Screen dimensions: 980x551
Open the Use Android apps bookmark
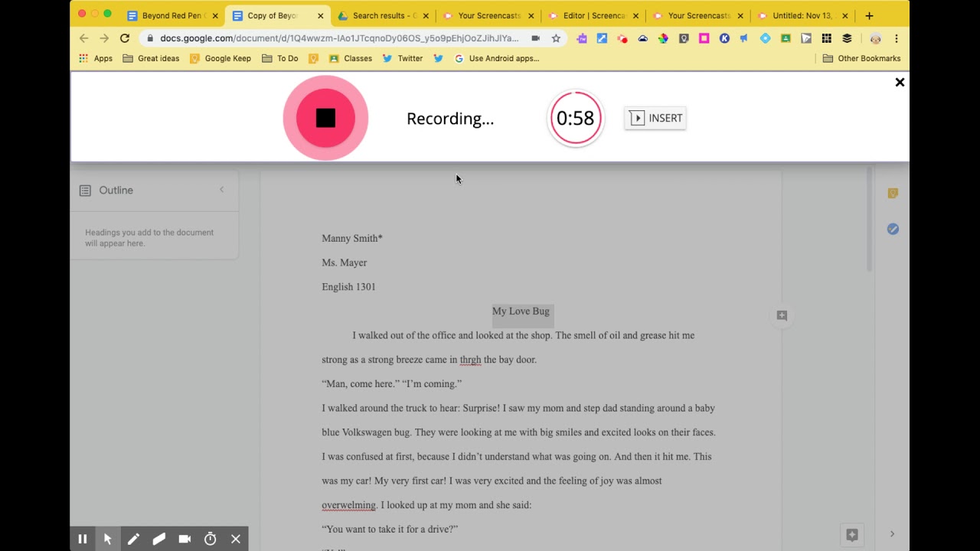(x=497, y=58)
